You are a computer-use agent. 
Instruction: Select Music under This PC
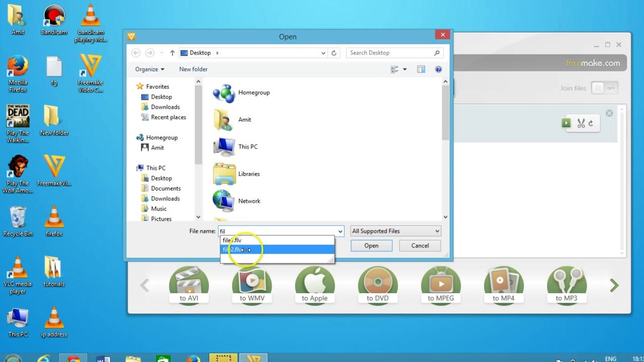158,209
